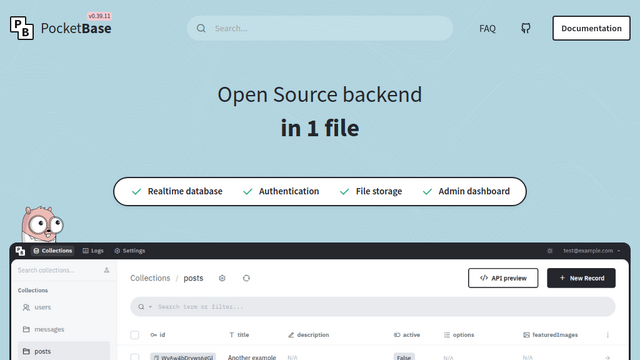640x360 pixels.
Task: Sort by the title column header
Action: click(x=239, y=335)
